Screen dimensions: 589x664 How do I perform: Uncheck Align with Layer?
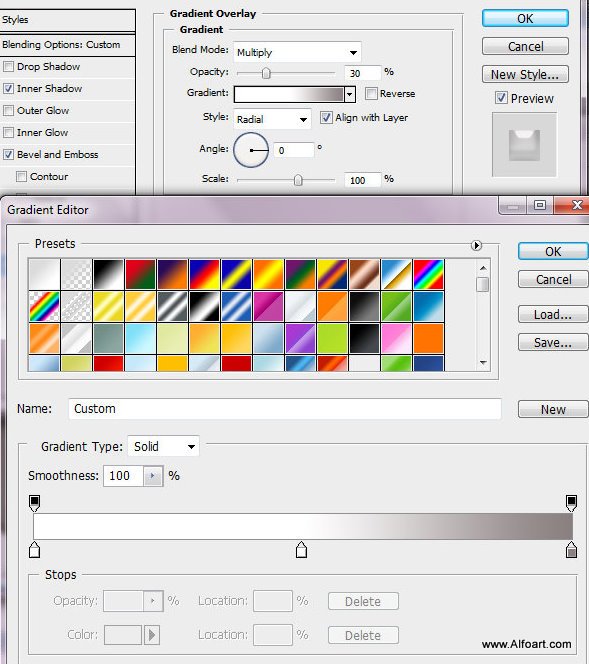point(326,117)
